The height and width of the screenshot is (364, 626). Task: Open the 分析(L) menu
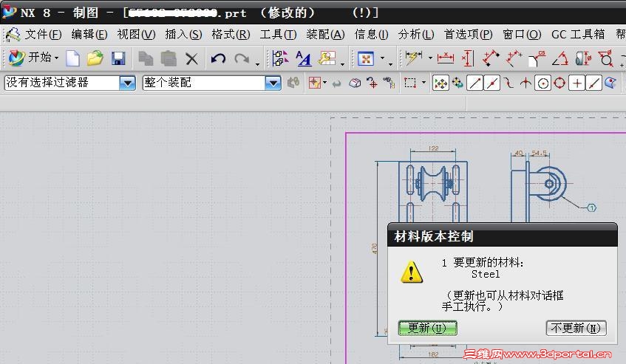pos(416,34)
